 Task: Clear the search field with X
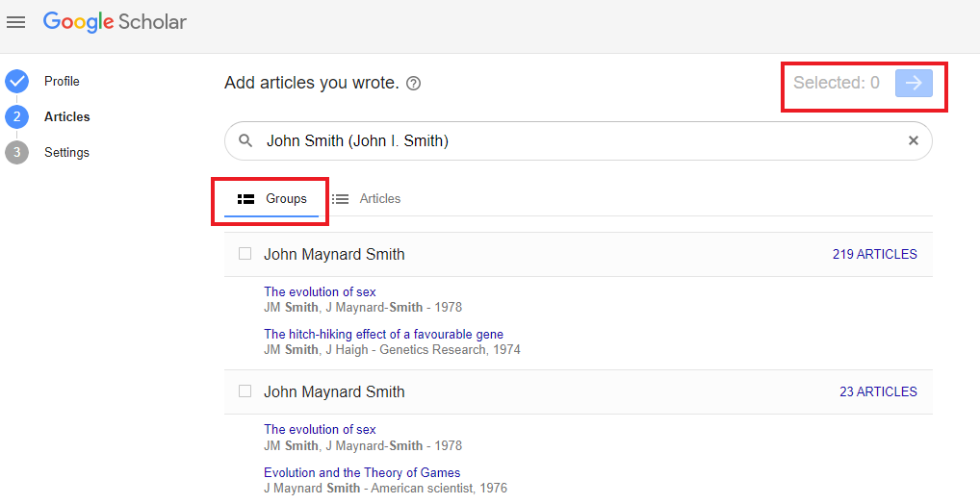(x=914, y=141)
